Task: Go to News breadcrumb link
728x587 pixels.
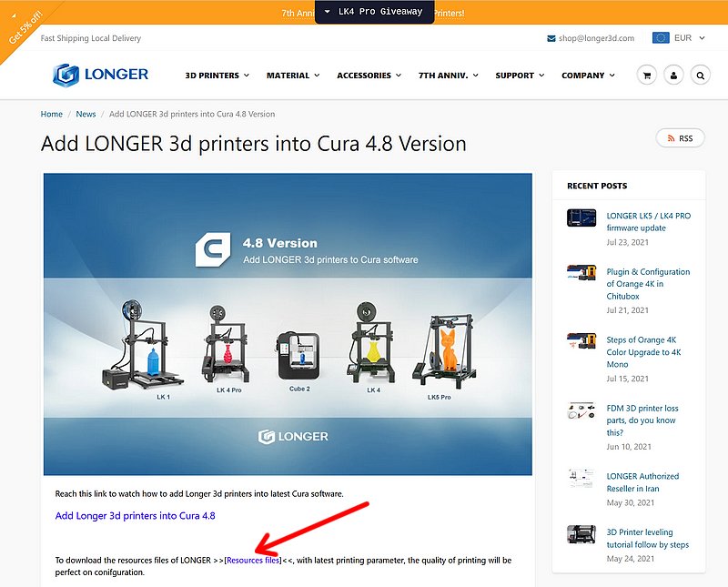Action: (86, 115)
